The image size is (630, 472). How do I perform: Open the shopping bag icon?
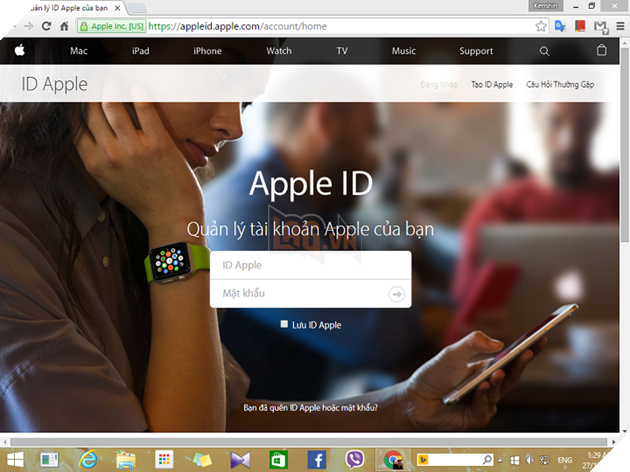coord(601,50)
